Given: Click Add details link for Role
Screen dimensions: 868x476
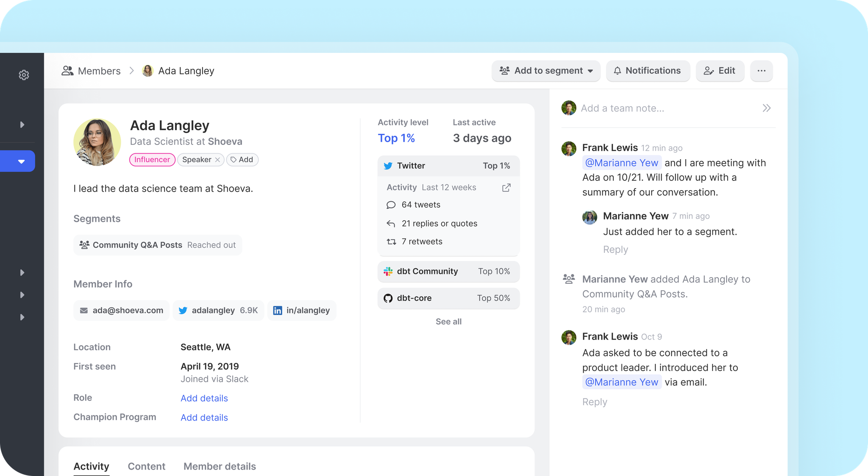Looking at the screenshot, I should (x=204, y=398).
